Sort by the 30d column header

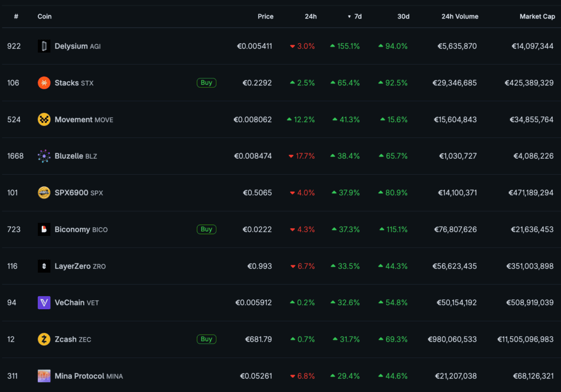click(403, 16)
